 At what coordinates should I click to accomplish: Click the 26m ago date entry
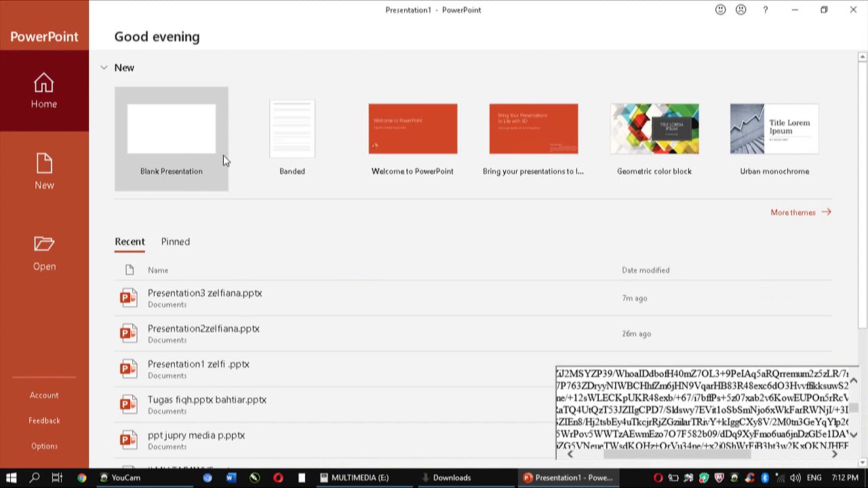(636, 333)
